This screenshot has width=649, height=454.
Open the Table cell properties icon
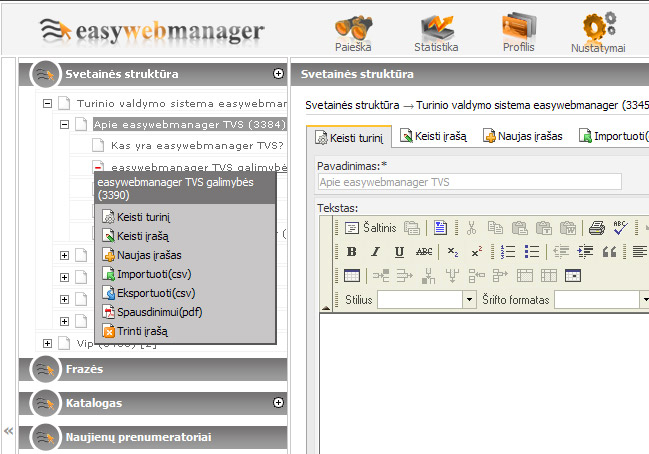(x=573, y=276)
